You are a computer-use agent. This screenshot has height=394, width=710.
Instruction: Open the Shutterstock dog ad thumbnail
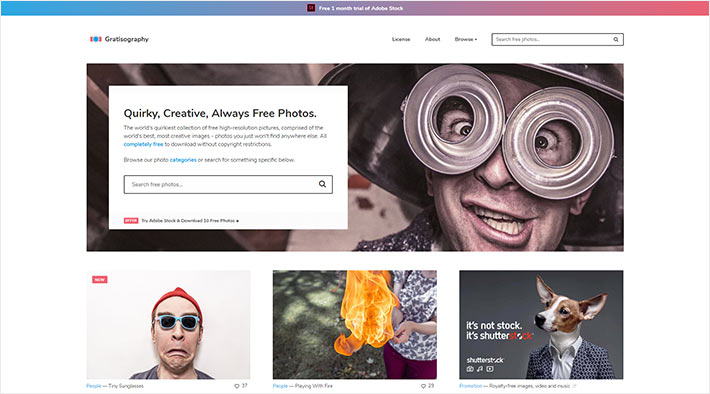tap(541, 325)
